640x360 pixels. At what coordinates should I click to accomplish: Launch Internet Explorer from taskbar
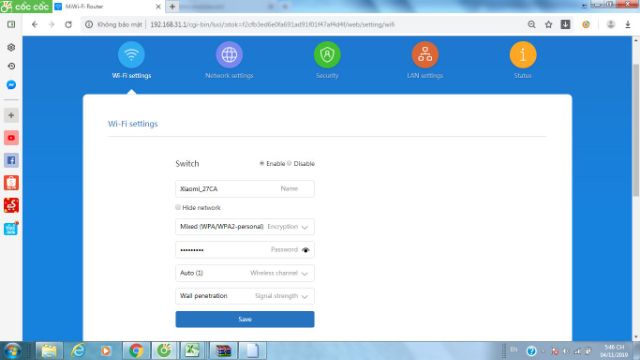pos(78,351)
